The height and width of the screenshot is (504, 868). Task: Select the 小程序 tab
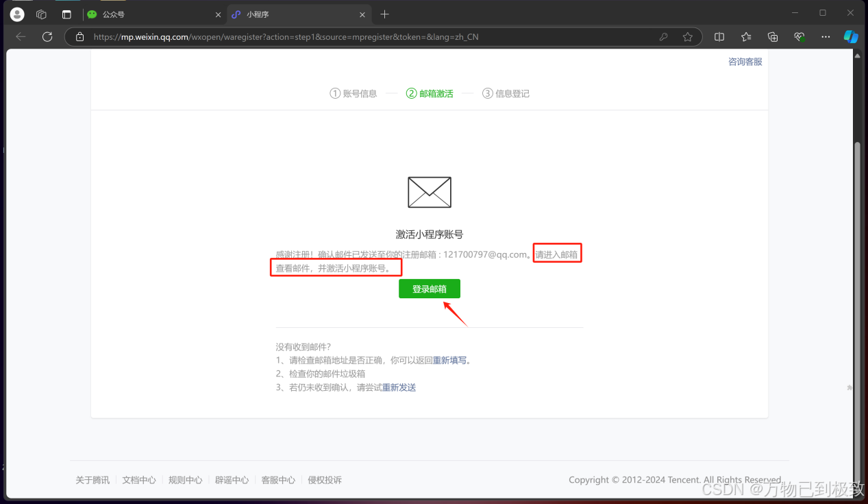pos(299,14)
